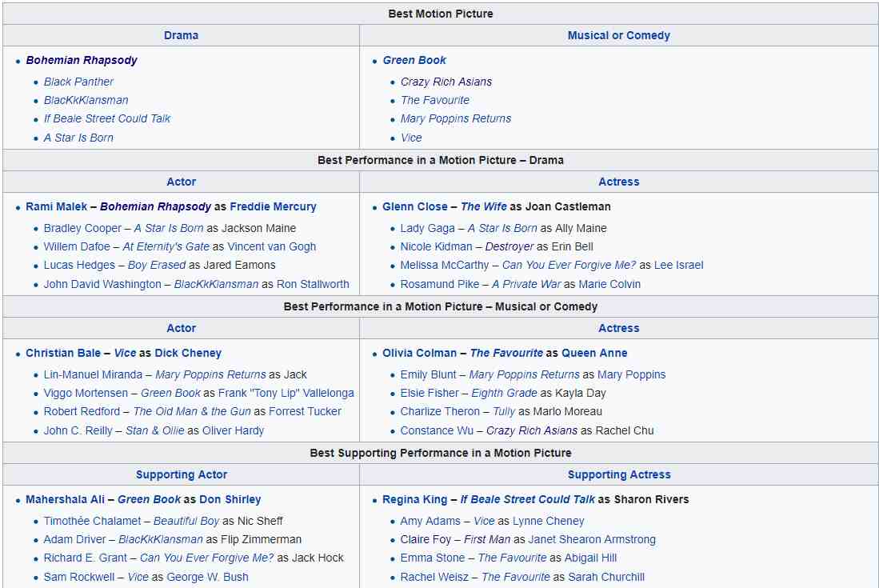Click the Lucas Hedges link

[x=79, y=265]
